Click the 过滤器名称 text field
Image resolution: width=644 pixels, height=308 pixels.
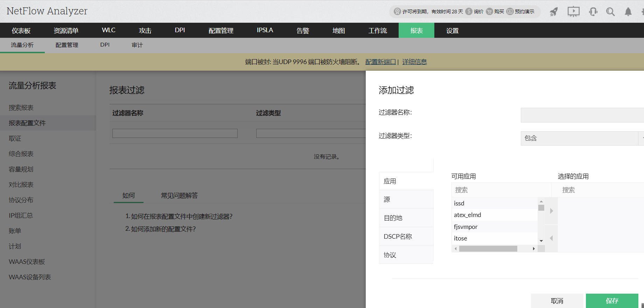tap(582, 115)
